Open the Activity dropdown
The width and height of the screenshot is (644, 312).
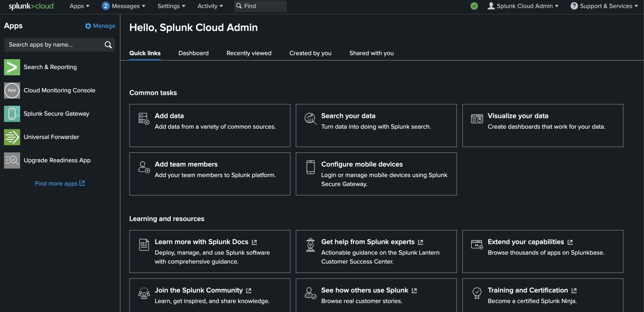click(x=210, y=6)
